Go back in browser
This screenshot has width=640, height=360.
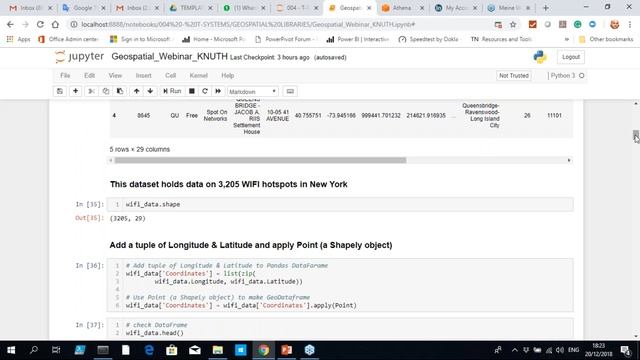coord(10,24)
